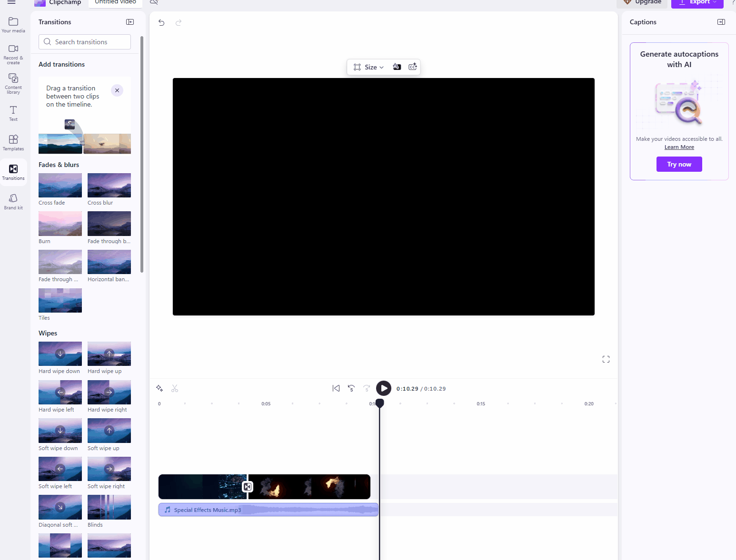
Task: Open autocaptions via the CC icon above preview
Action: (412, 67)
